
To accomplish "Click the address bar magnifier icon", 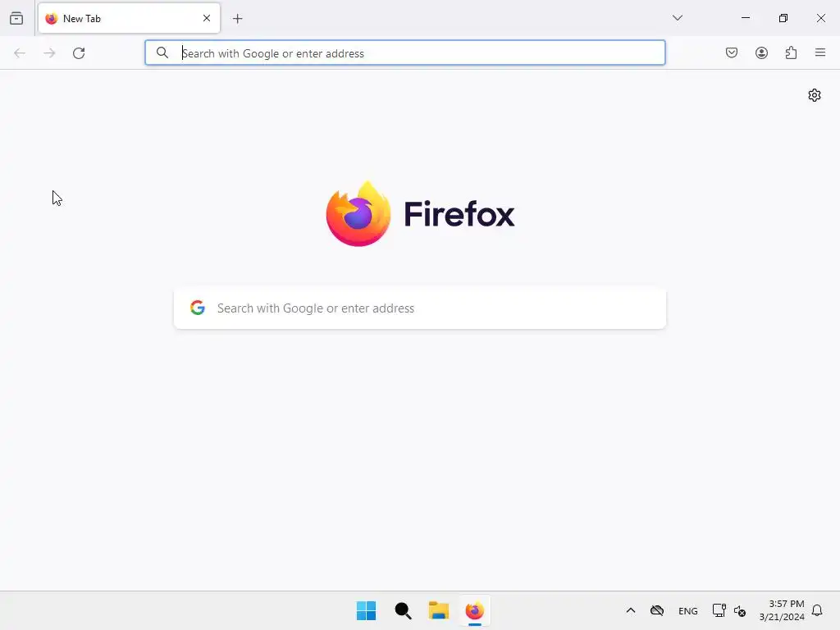I will [x=162, y=52].
